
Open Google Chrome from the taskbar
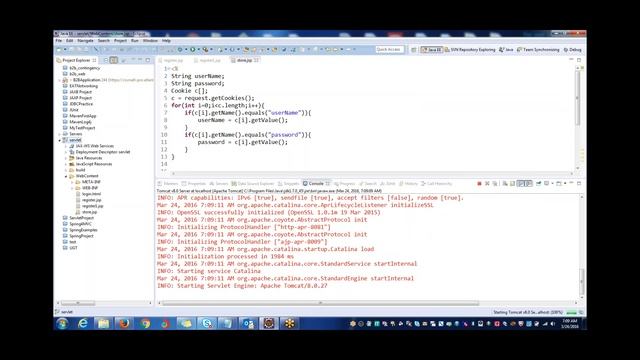tap(144, 324)
